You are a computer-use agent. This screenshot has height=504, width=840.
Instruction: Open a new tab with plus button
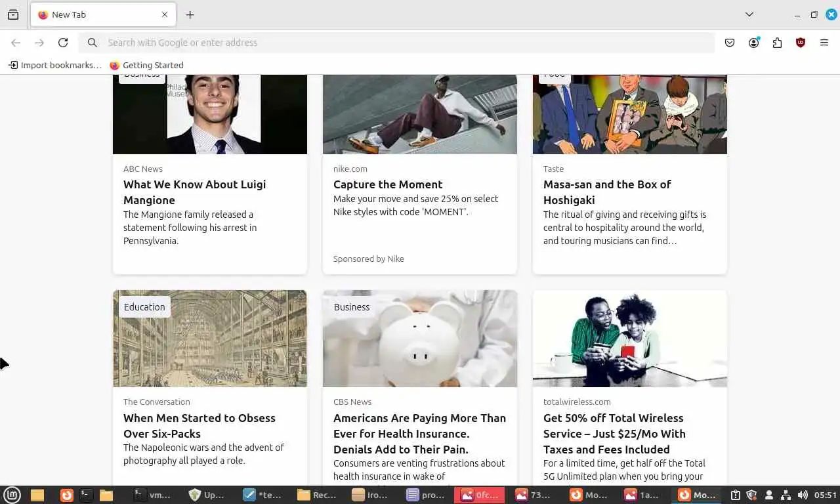[x=190, y=14]
